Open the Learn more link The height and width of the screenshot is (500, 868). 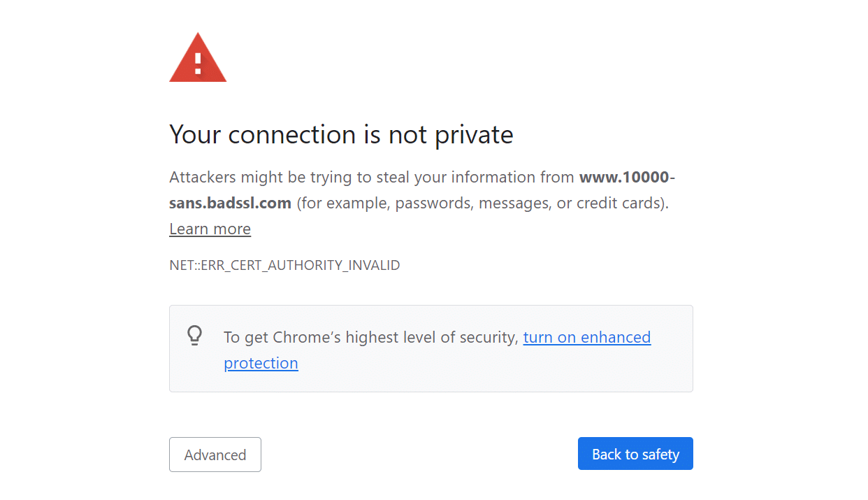pos(210,229)
